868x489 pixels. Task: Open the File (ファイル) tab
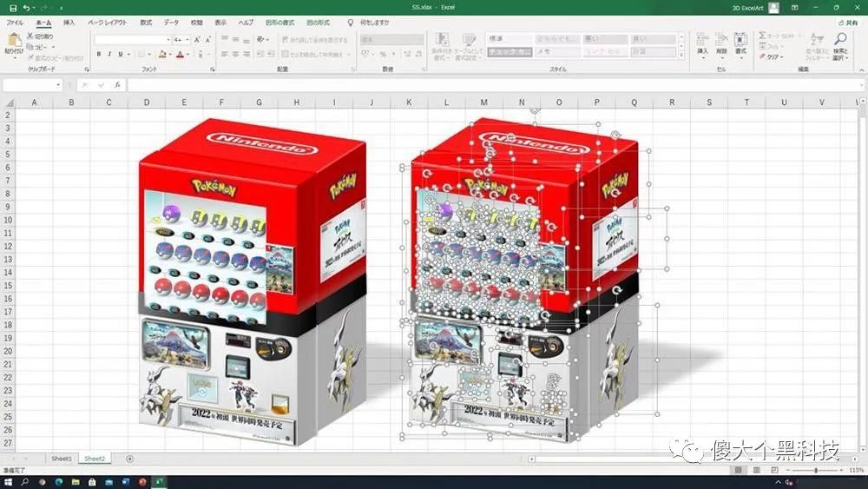tap(15, 23)
